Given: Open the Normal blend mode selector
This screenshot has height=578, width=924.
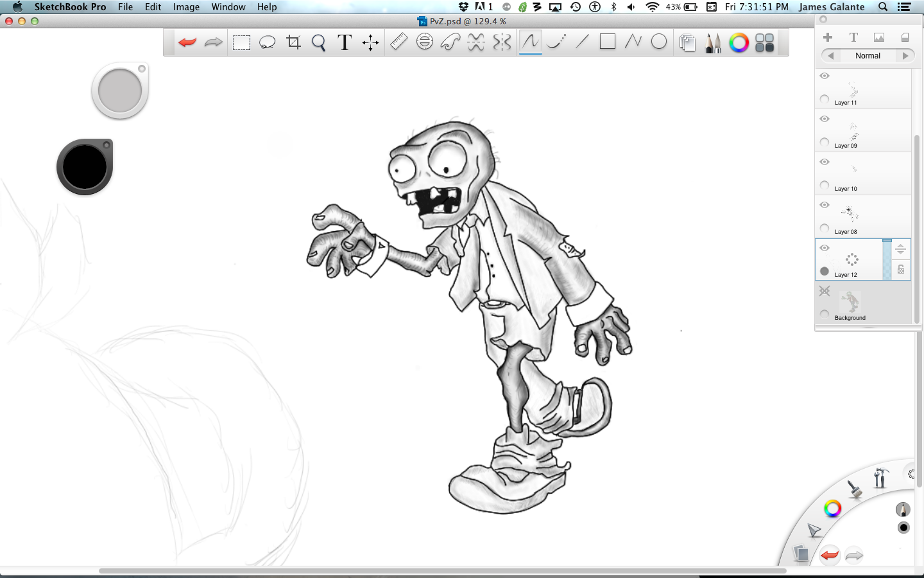Looking at the screenshot, I should 868,56.
